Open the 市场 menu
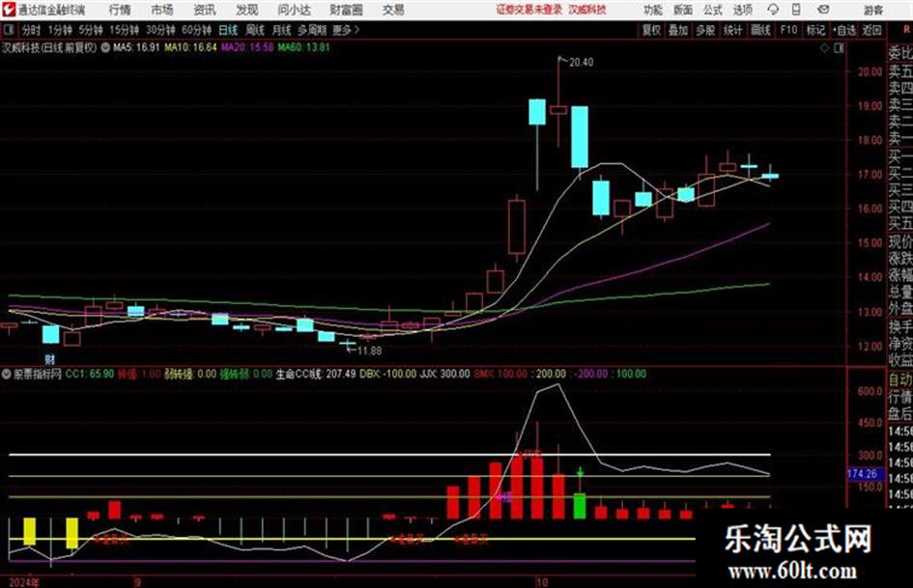 pyautogui.click(x=162, y=10)
